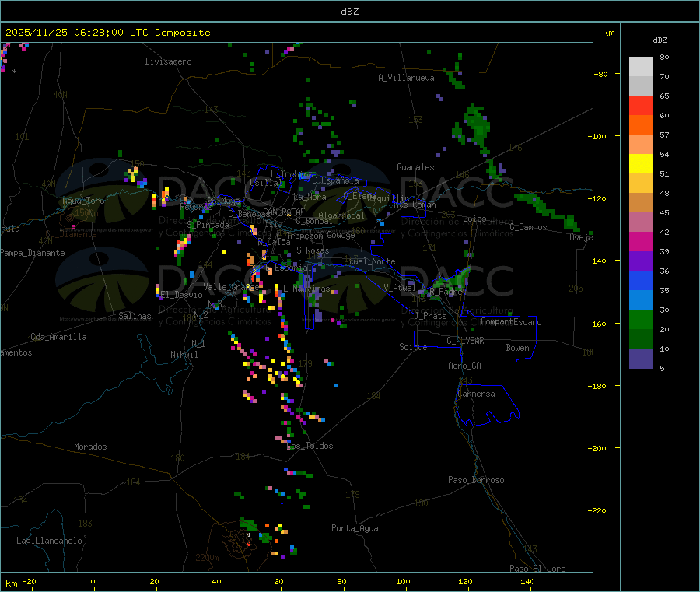This screenshot has width=700, height=592.
Task: Click the S_Rosas map label
Action: (313, 250)
